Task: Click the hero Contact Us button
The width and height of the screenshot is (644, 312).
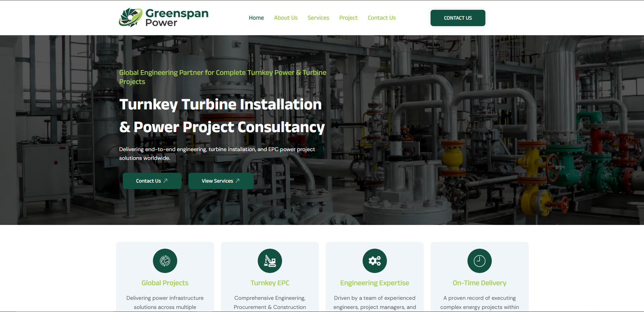Action: pyautogui.click(x=152, y=181)
